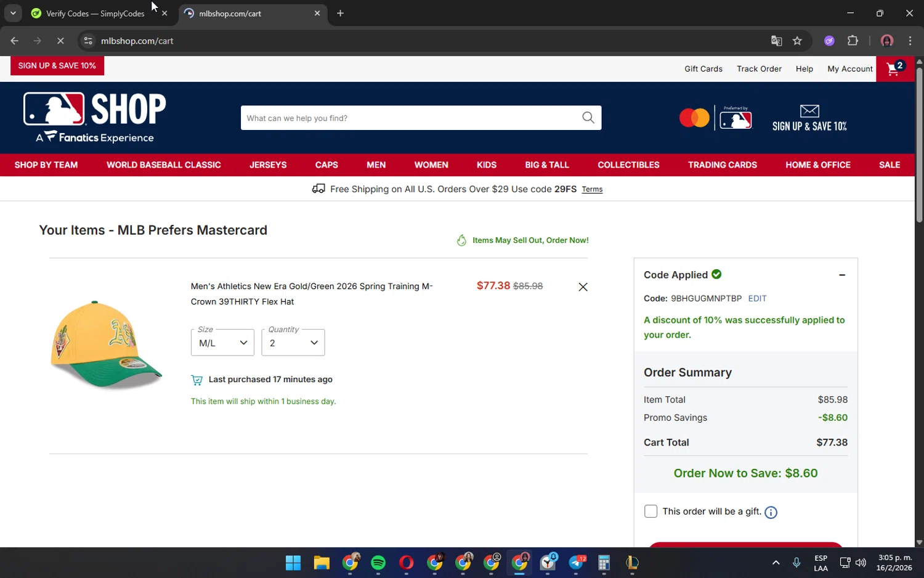Open the Quantity dropdown
This screenshot has width=924, height=578.
click(x=293, y=343)
